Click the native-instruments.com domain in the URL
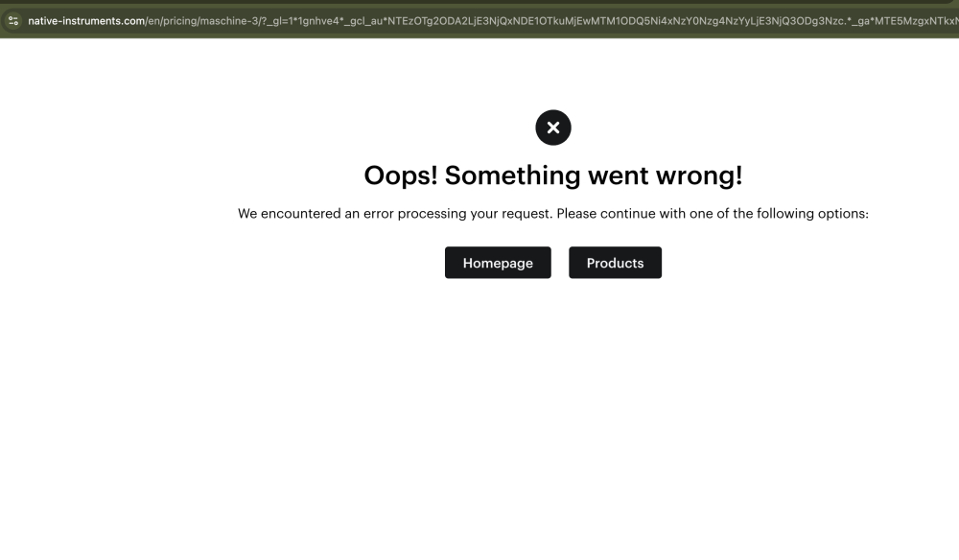The height and width of the screenshot is (560, 959). [86, 21]
